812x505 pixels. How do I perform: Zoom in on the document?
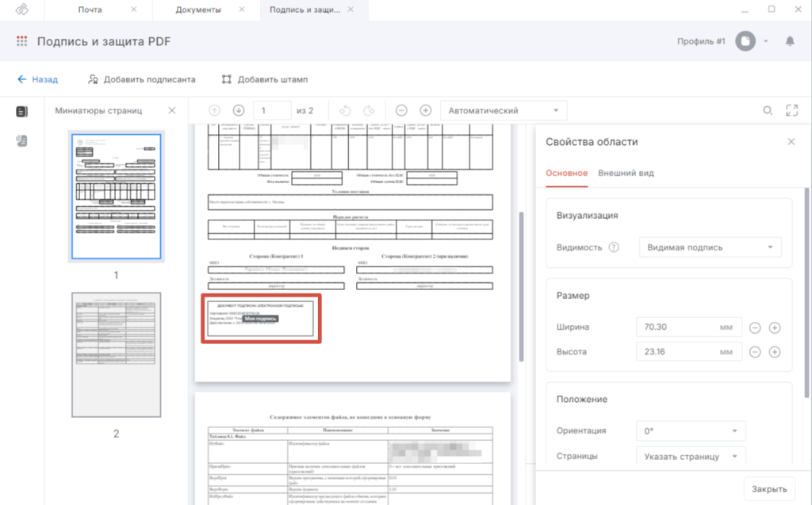[426, 110]
